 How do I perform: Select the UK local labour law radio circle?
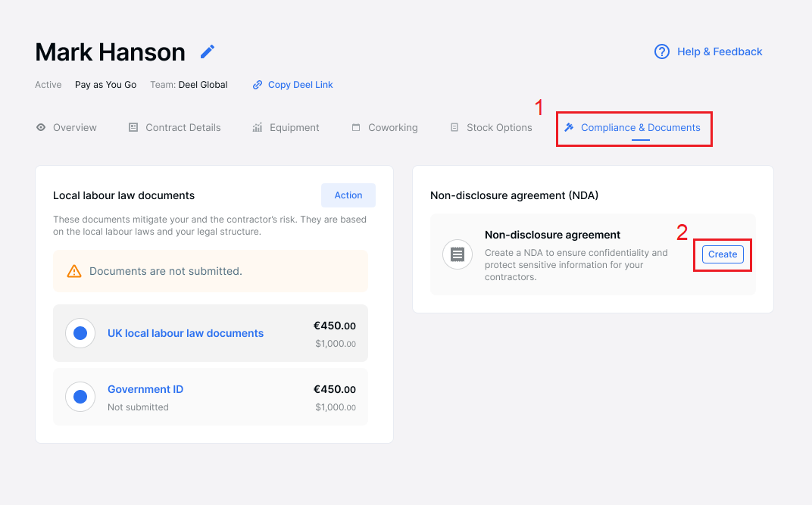point(80,333)
